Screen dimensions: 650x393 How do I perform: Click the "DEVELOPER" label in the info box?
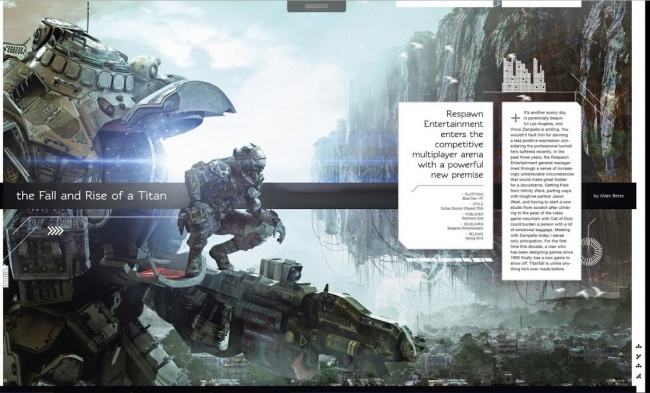click(x=473, y=224)
